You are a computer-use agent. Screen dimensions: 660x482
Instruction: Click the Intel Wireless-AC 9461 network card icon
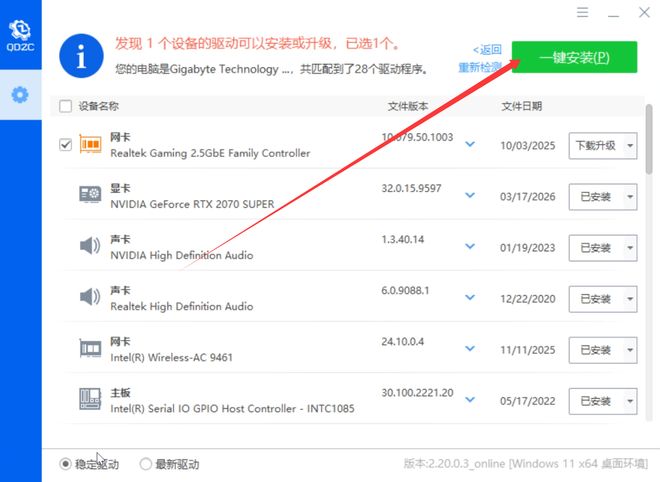[90, 349]
